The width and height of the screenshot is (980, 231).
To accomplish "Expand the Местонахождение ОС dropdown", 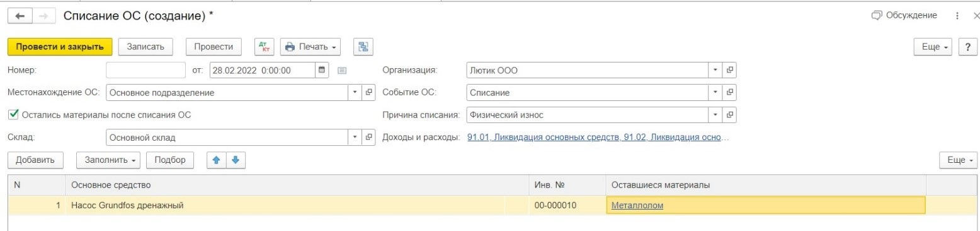I will point(355,93).
